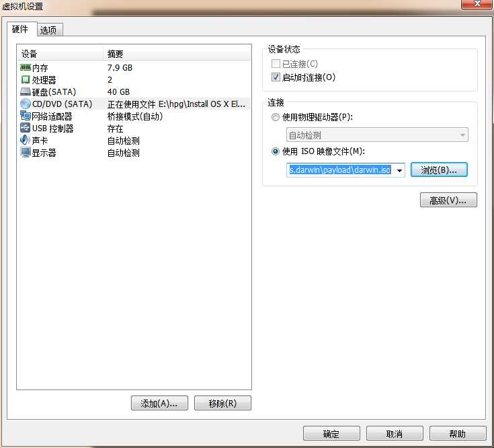Viewport: 494px width, 448px height.
Task: Select the 硬盘(SATA) row label
Action: (54, 91)
